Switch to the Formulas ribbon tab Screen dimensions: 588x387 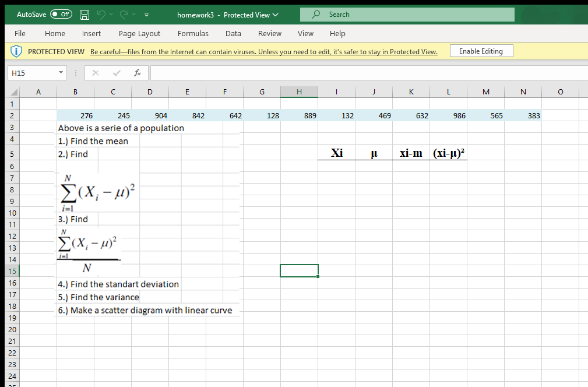(193, 34)
